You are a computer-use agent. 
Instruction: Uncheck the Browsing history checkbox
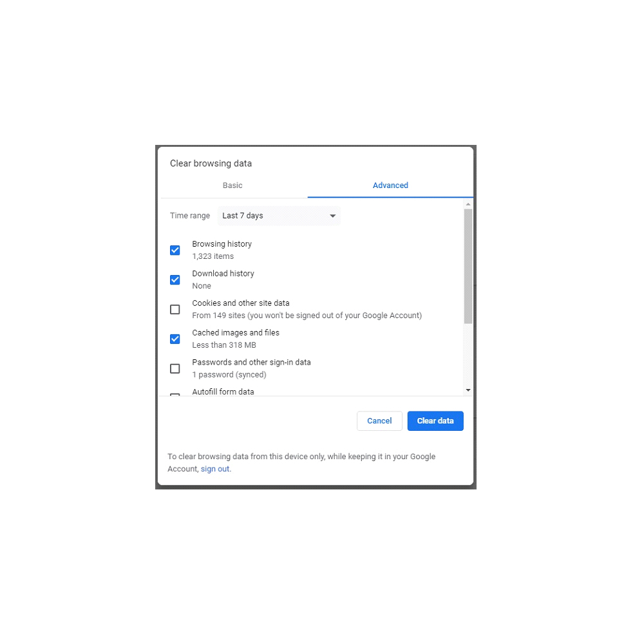(x=175, y=250)
